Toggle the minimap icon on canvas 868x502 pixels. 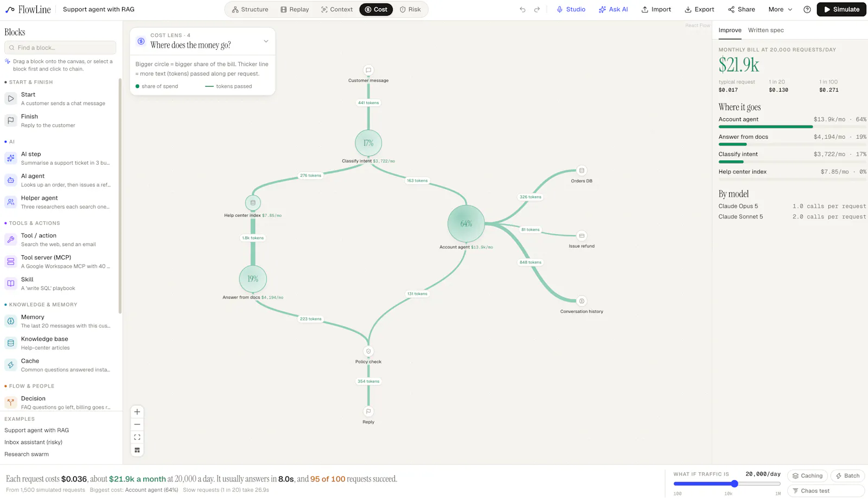(x=137, y=450)
